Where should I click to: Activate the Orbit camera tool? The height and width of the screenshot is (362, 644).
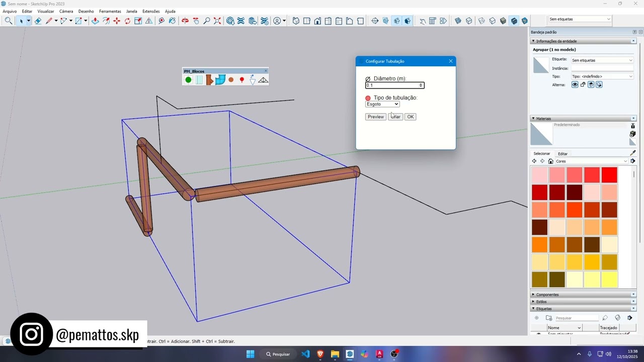(185, 21)
